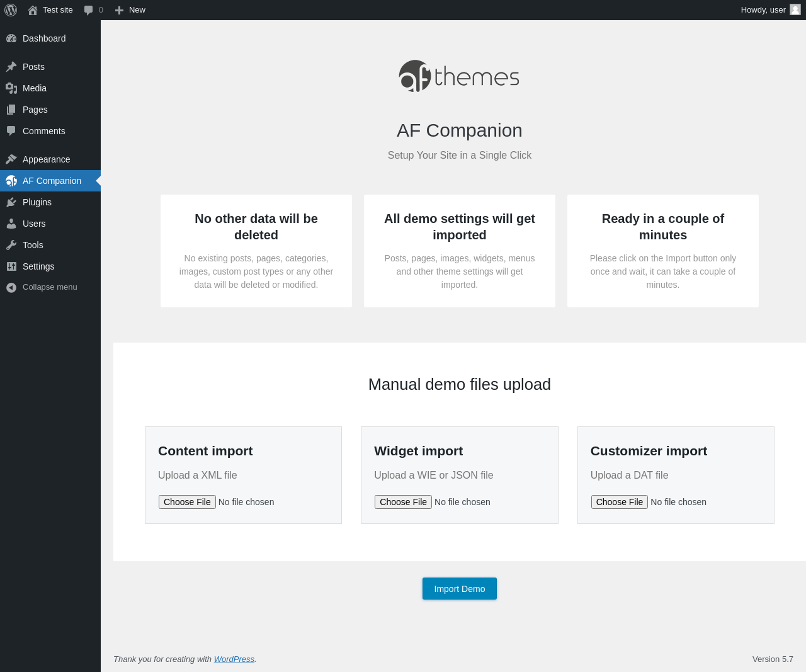Click the Users person icon
Viewport: 806px width, 672px height.
pos(11,224)
